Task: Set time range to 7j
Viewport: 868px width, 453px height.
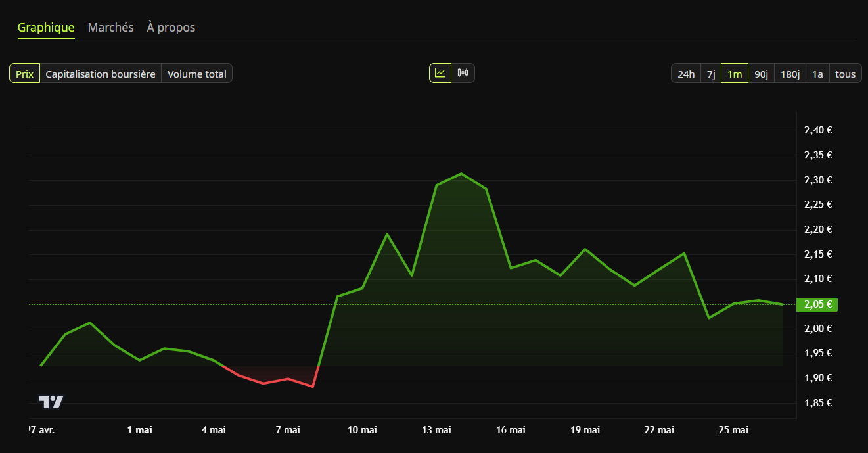Action: click(x=711, y=74)
